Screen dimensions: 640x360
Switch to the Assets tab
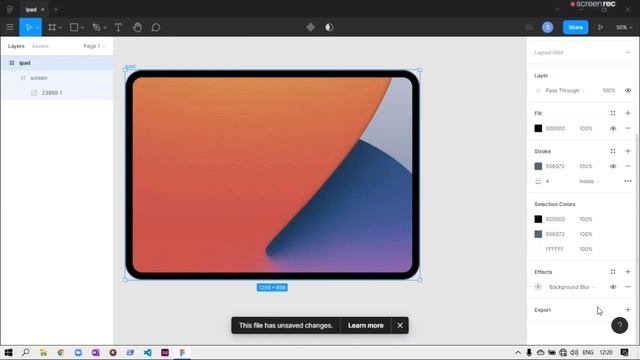coord(40,46)
